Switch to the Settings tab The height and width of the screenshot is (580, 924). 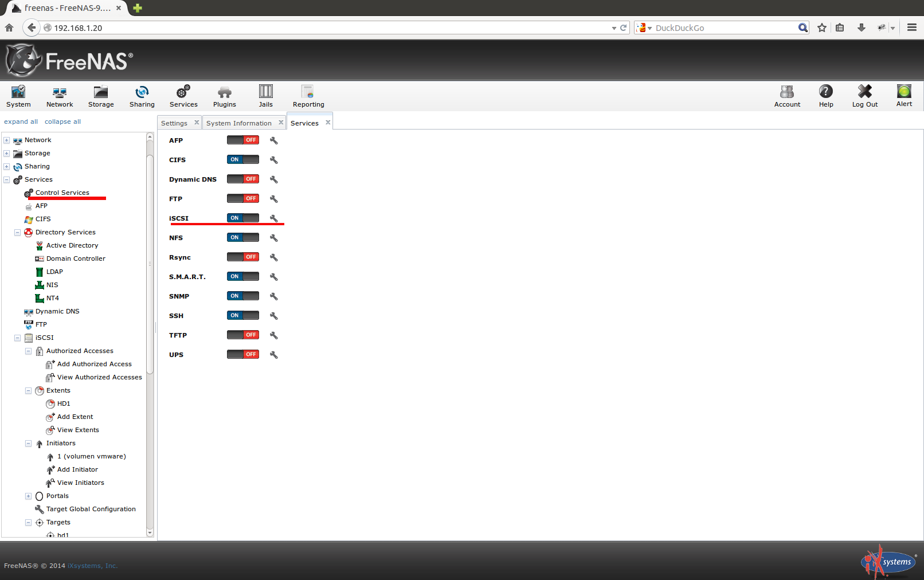tap(174, 123)
